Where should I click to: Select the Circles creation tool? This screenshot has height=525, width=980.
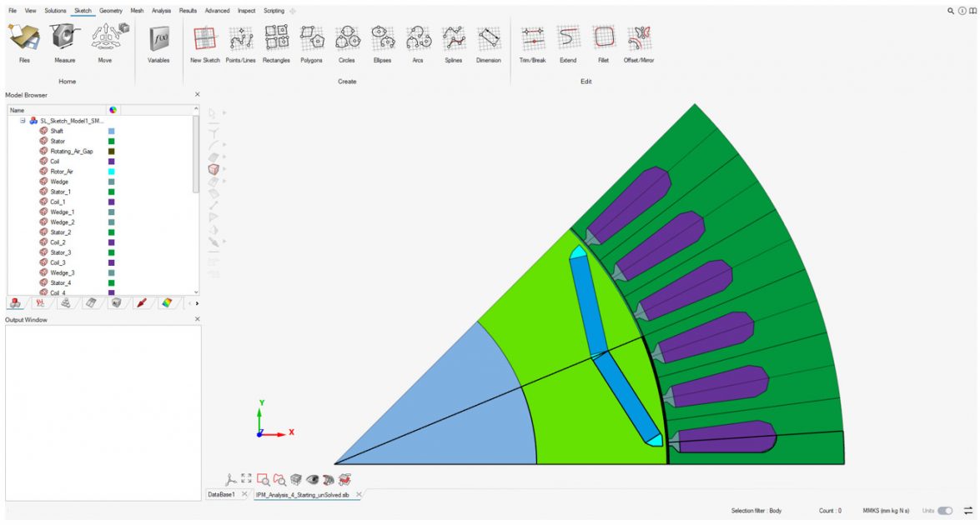pyautogui.click(x=348, y=42)
